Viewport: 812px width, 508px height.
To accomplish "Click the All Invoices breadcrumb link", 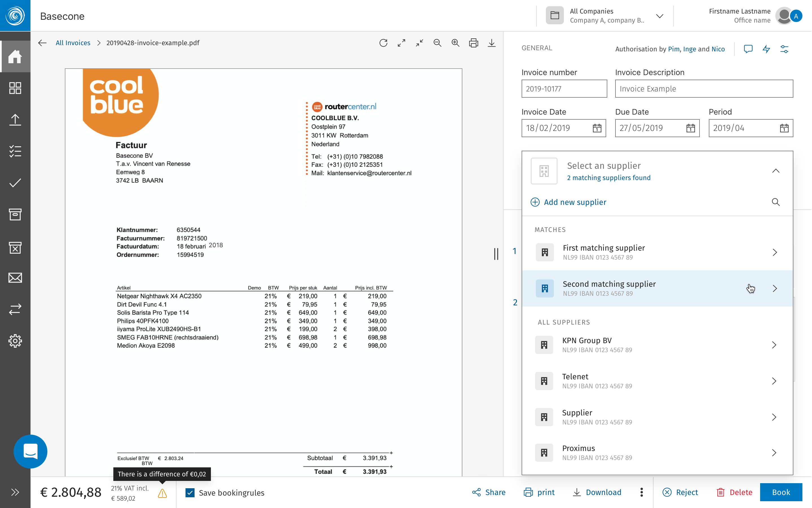I will [x=73, y=43].
